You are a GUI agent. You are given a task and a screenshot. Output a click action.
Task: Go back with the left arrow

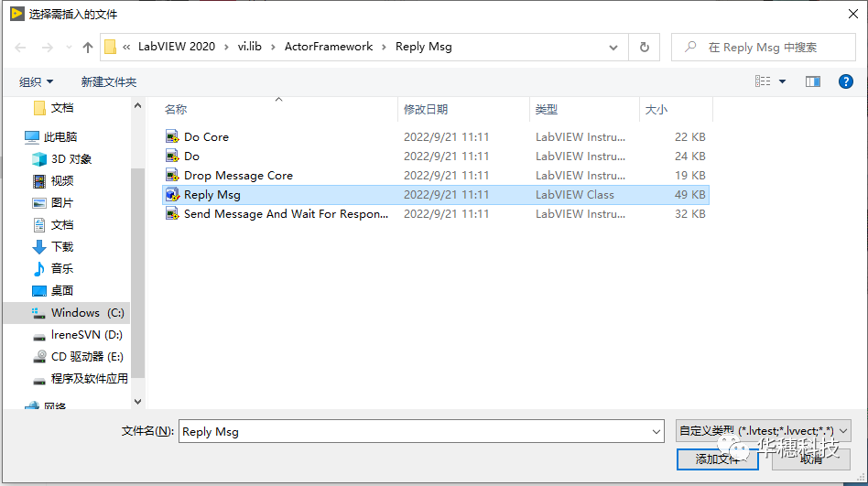(20, 48)
